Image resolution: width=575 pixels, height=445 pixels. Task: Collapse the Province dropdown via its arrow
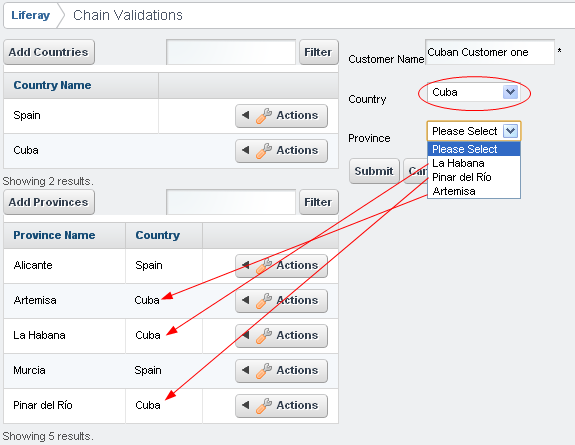click(x=510, y=131)
